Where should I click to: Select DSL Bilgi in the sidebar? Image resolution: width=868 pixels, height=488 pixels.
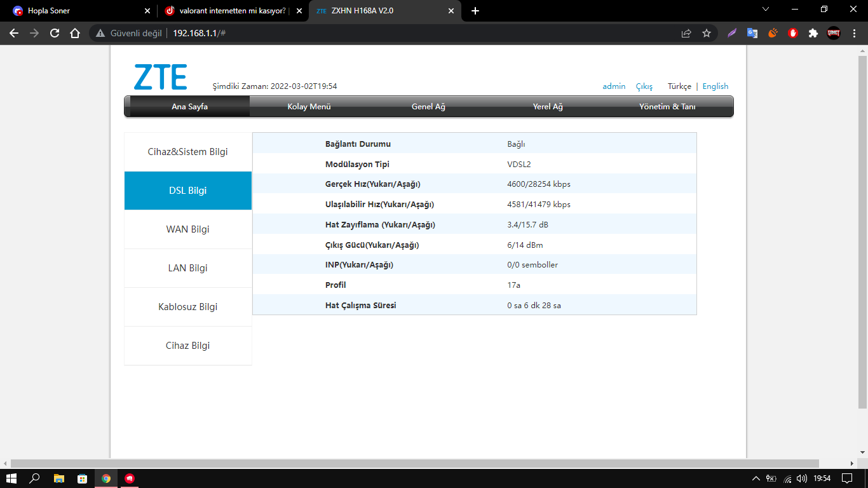click(188, 191)
